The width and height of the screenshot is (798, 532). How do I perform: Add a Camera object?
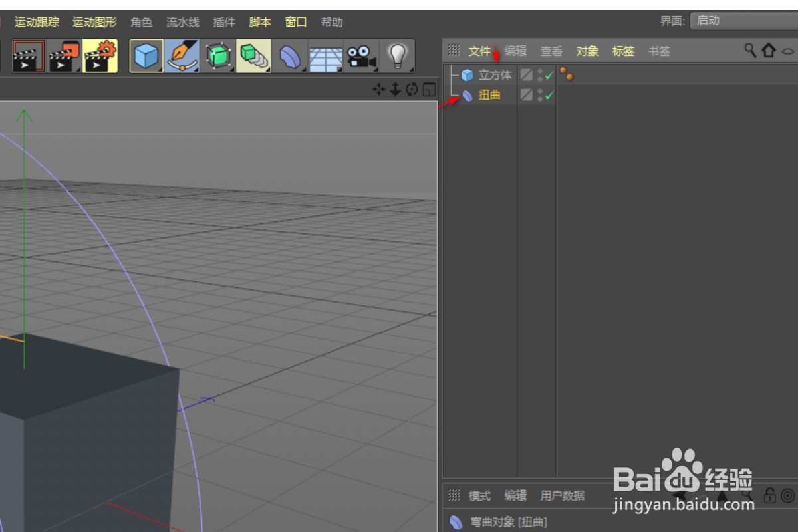[361, 57]
